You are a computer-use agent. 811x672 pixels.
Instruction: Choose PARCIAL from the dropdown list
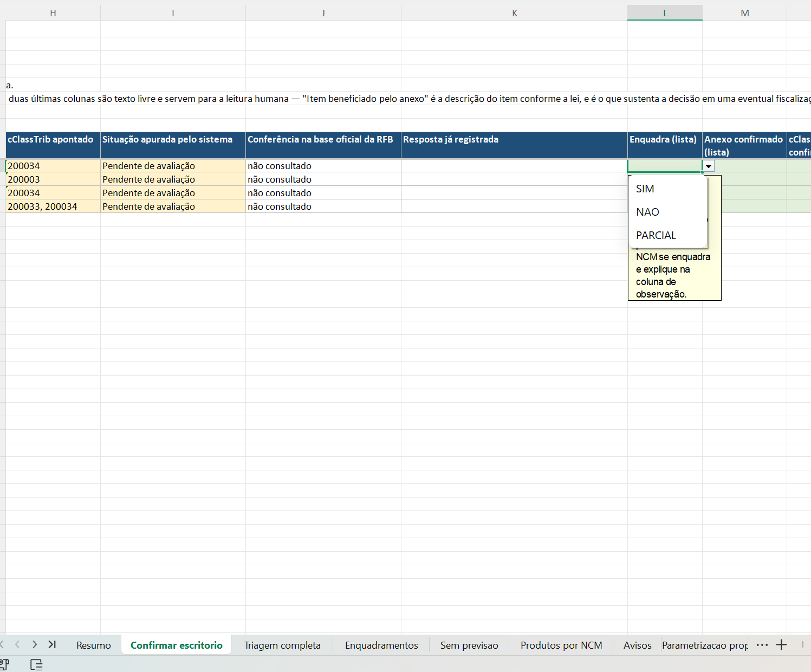[x=668, y=235]
